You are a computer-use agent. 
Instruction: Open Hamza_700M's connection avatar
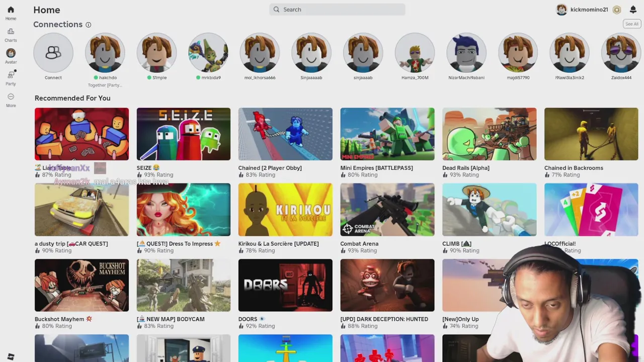[x=415, y=53]
